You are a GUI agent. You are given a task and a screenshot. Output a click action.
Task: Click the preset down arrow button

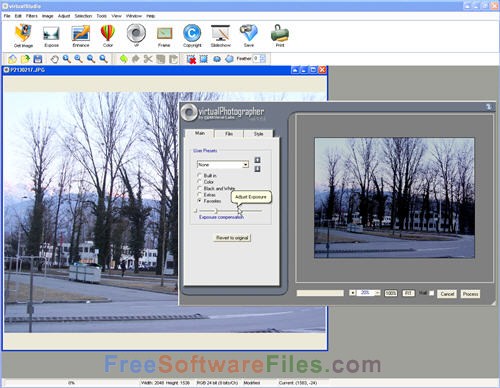coord(257,169)
